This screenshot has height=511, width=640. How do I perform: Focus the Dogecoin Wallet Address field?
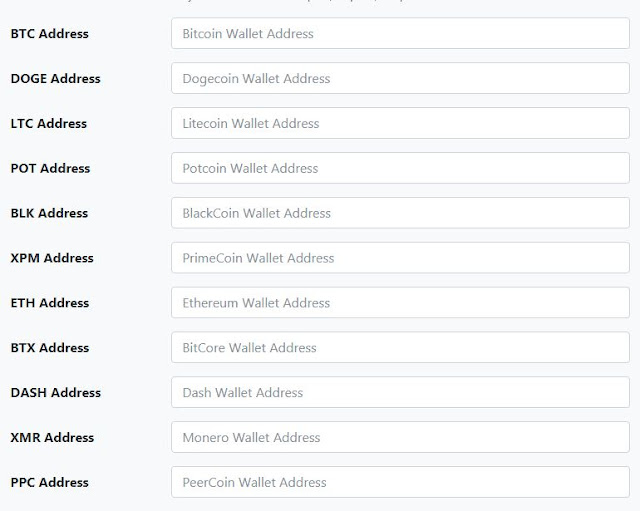(x=400, y=79)
